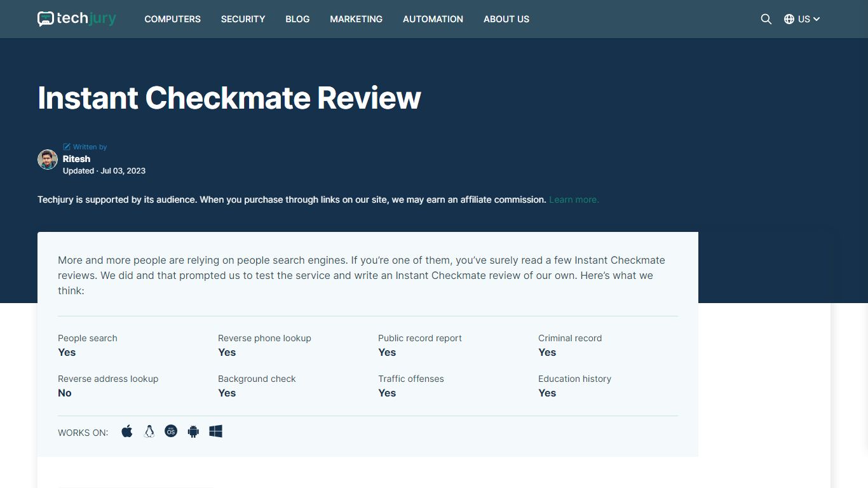
Task: Click the Yes value under Education history
Action: (547, 393)
